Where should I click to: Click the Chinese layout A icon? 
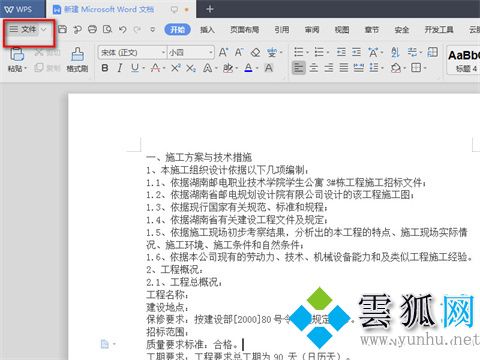[373, 52]
